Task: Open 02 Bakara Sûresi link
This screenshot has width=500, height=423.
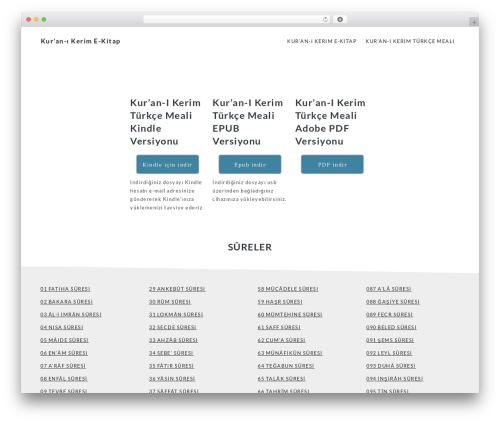Action: click(x=66, y=302)
